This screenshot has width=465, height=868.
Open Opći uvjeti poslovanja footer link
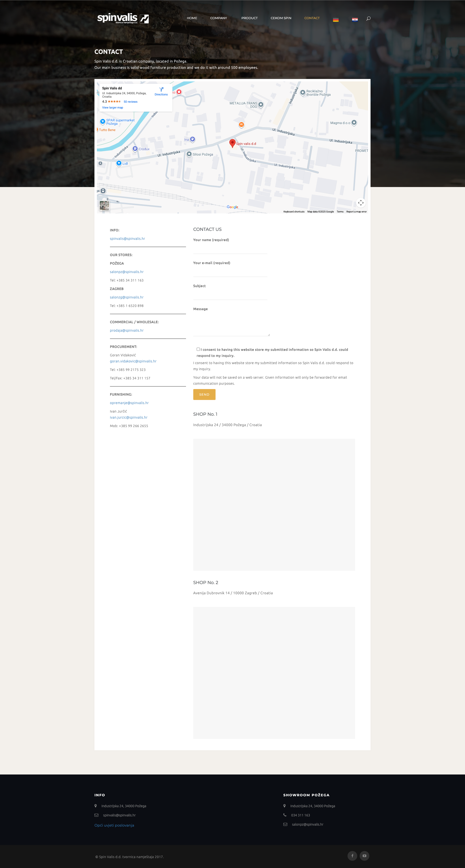(114, 825)
